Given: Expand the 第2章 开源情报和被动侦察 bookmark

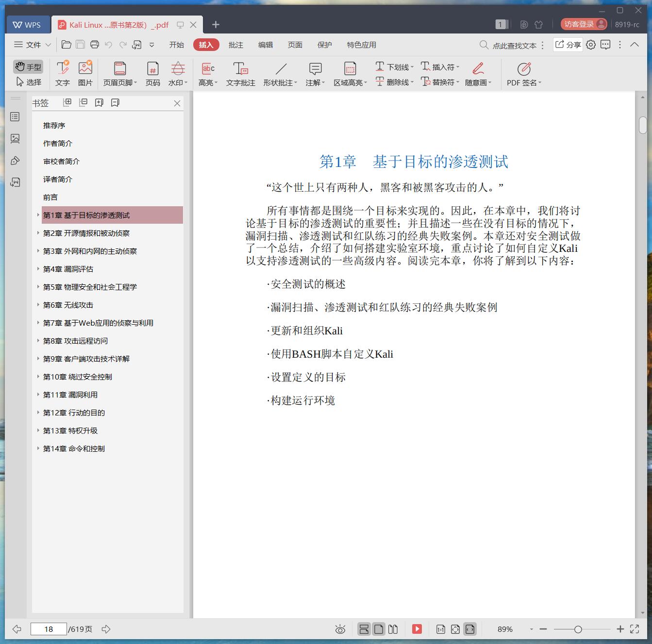Looking at the screenshot, I should coord(38,233).
